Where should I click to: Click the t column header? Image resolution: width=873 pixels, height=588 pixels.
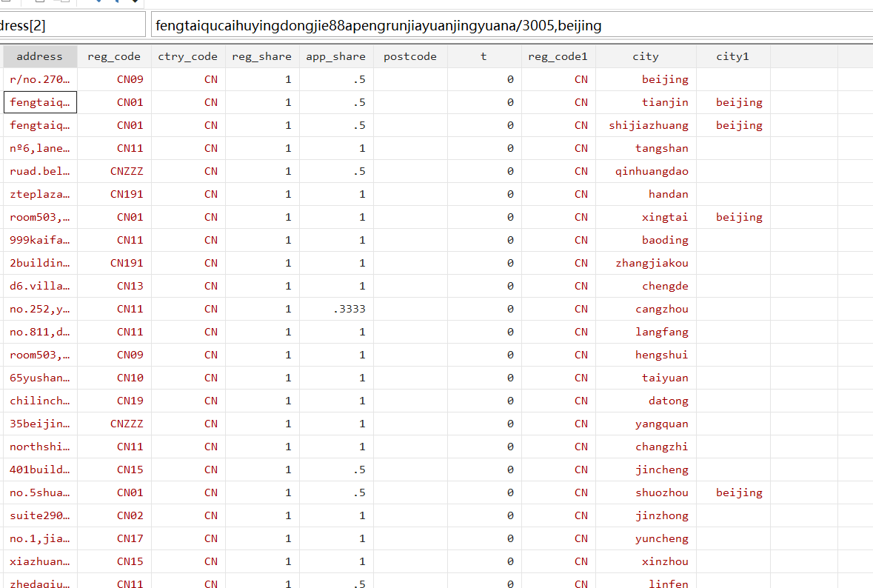click(484, 56)
